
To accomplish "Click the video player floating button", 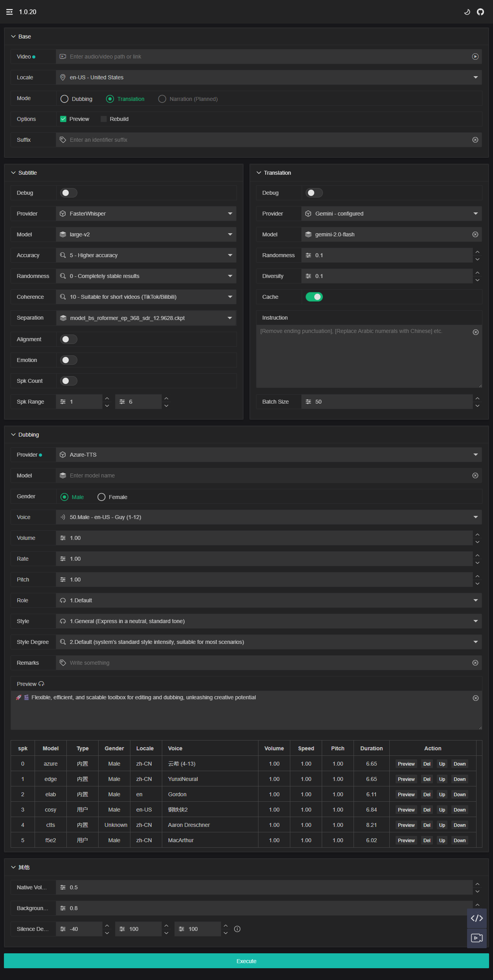I will coord(477,938).
